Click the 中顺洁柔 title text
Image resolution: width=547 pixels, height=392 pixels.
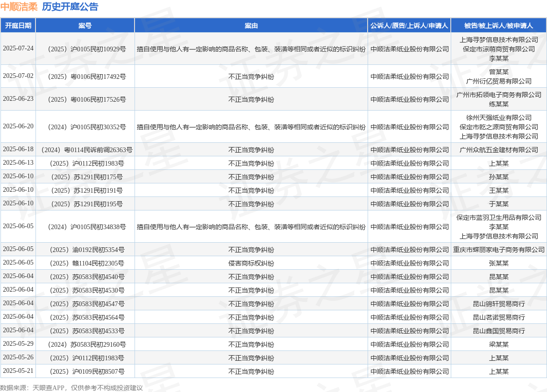[x=19, y=7]
